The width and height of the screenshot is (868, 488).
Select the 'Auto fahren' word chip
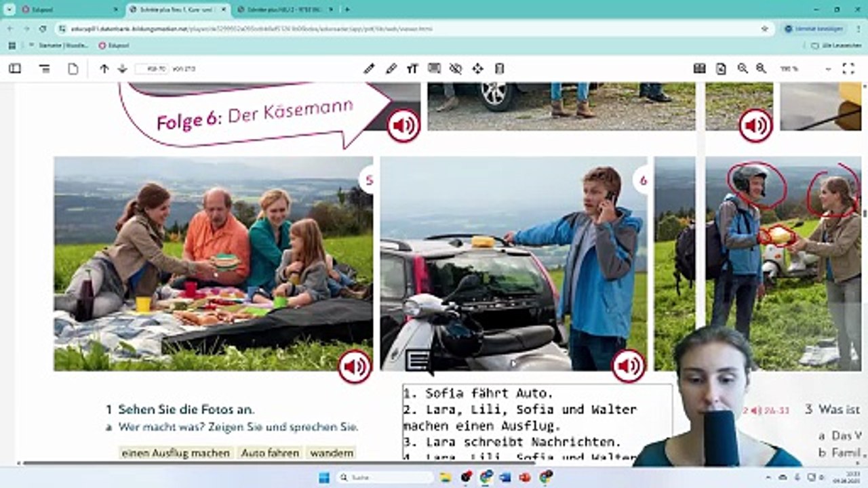click(x=270, y=453)
